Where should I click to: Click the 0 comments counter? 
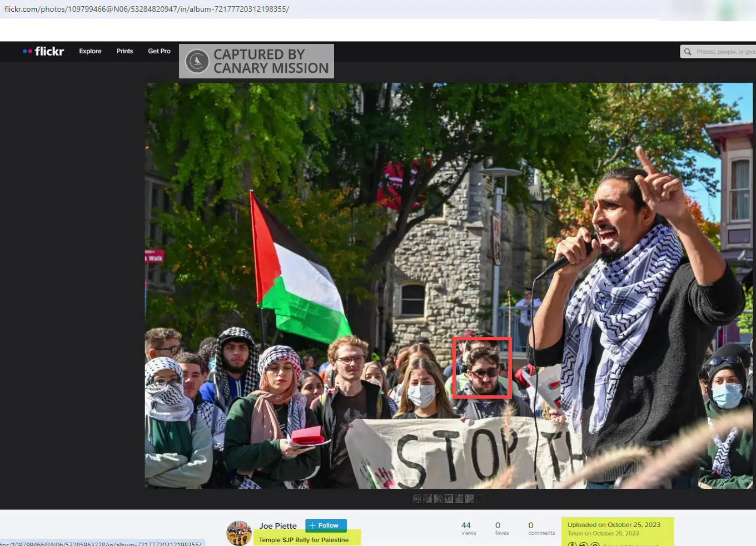[x=541, y=528]
